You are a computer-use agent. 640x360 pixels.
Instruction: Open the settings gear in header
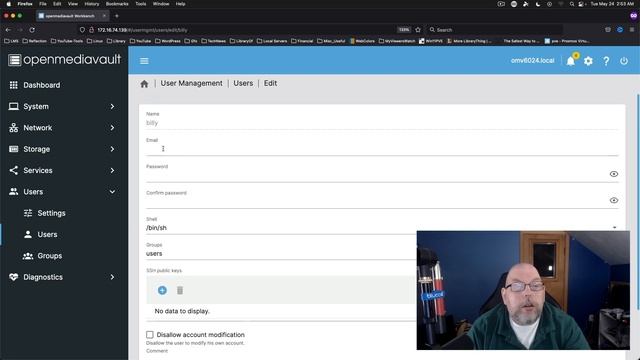tap(588, 61)
